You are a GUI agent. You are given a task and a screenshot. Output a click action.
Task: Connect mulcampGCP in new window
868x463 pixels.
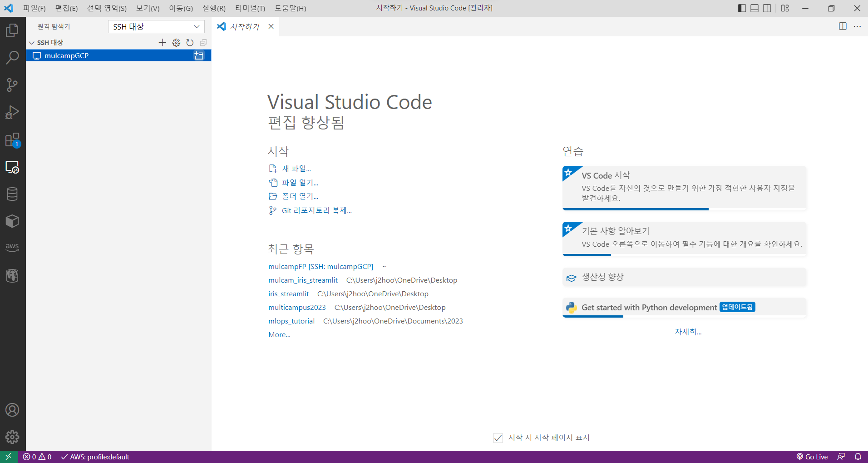point(199,55)
